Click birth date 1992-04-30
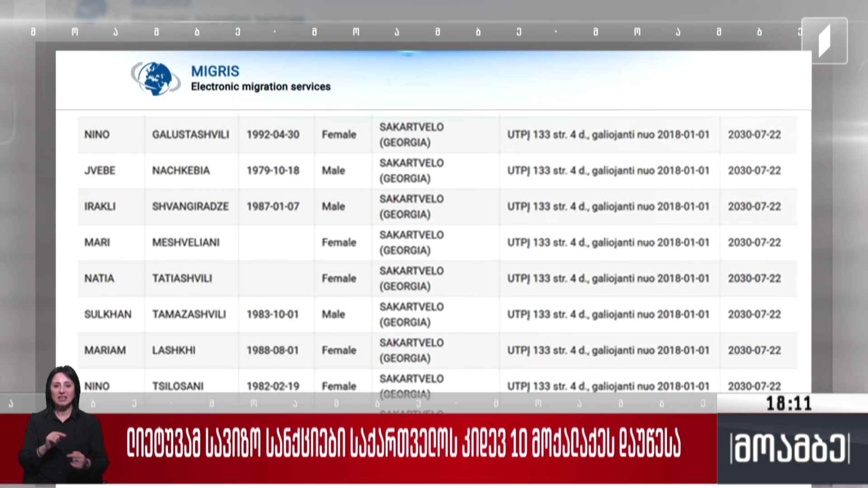This screenshot has width=868, height=488. 273,135
